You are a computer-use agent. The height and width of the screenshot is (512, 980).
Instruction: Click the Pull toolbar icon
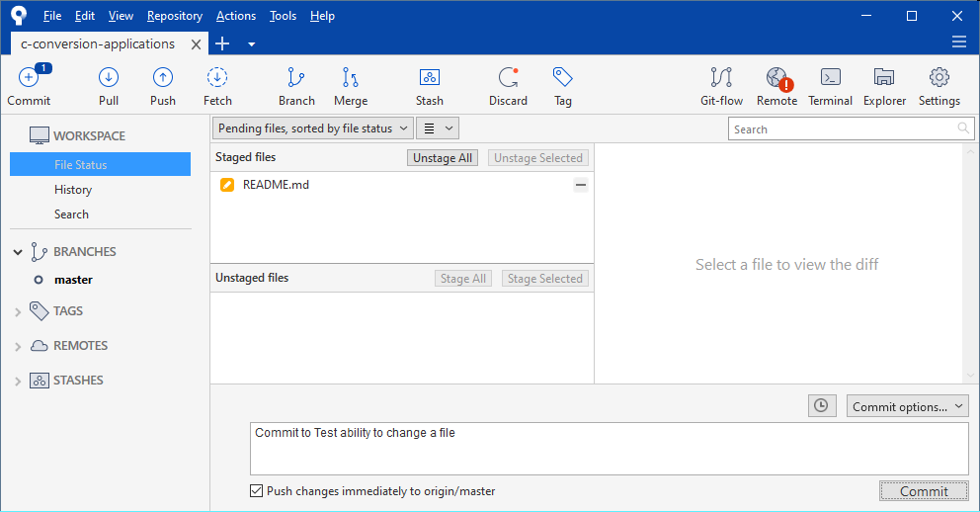pyautogui.click(x=108, y=77)
